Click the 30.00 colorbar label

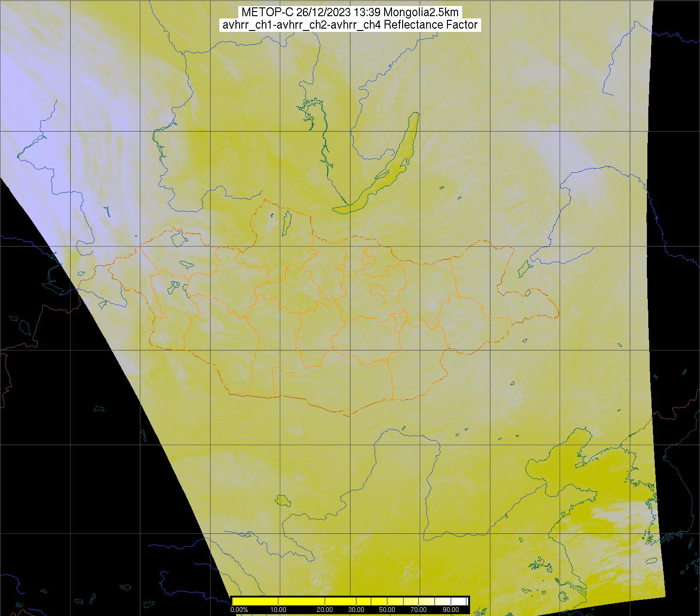tap(356, 610)
